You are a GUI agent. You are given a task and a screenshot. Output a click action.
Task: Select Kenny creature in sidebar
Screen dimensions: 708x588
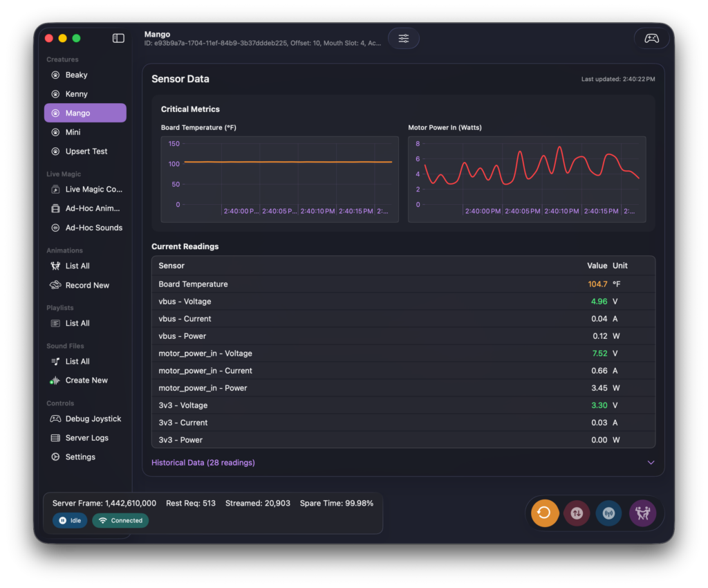pos(76,94)
